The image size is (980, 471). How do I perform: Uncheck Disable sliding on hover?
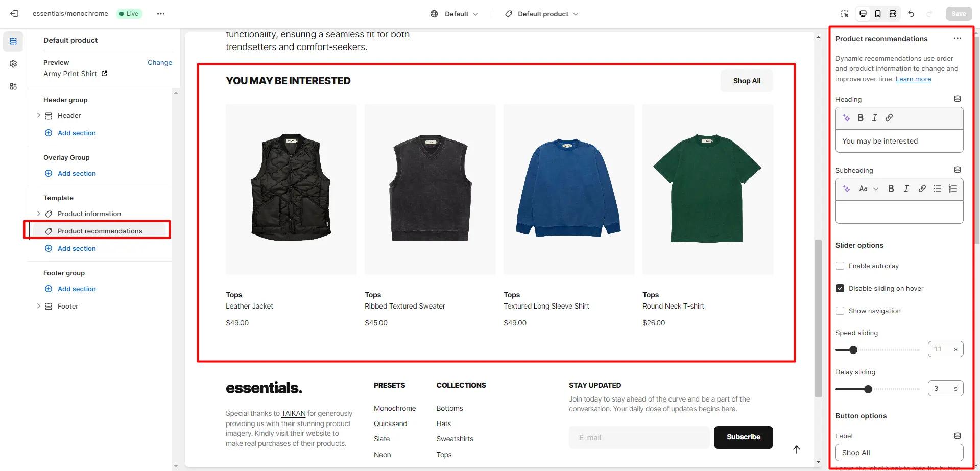point(840,288)
